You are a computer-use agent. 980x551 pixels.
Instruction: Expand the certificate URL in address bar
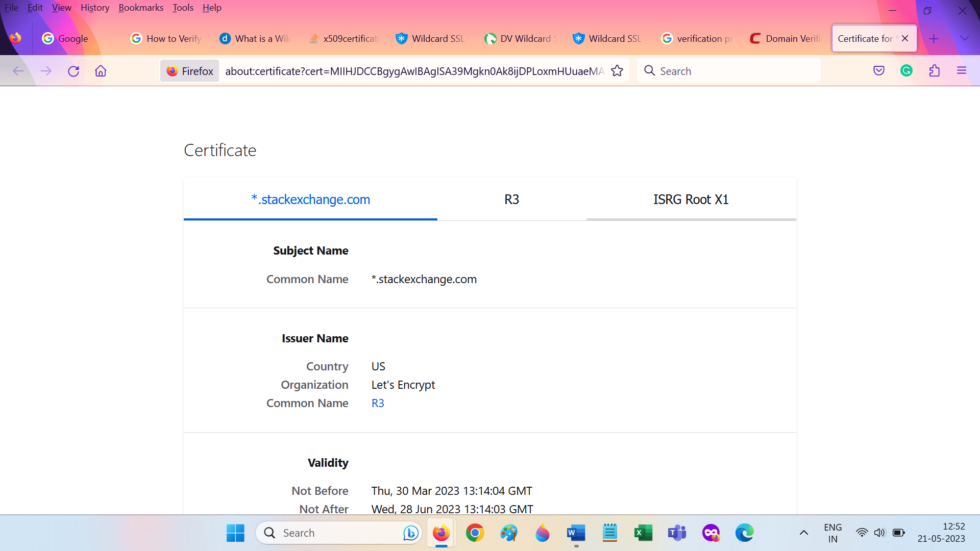click(414, 70)
